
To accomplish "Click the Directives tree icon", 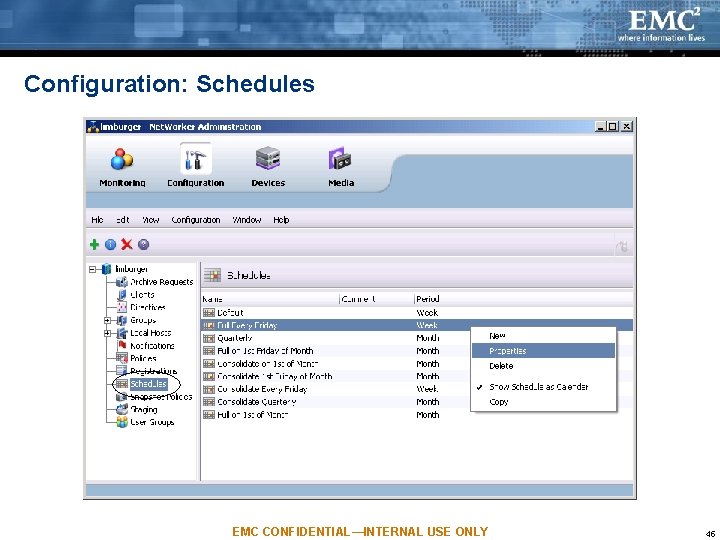I will [x=122, y=307].
